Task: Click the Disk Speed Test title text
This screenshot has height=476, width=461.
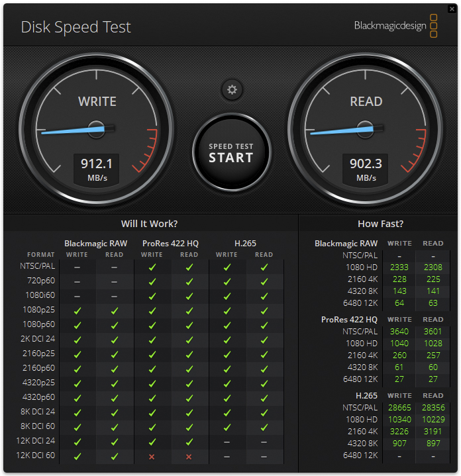Action: coord(76,27)
